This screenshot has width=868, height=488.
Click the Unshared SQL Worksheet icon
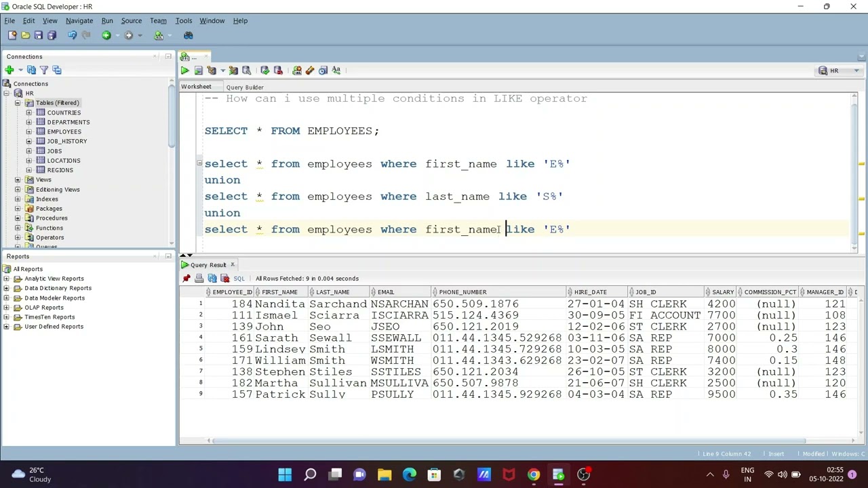(296, 70)
